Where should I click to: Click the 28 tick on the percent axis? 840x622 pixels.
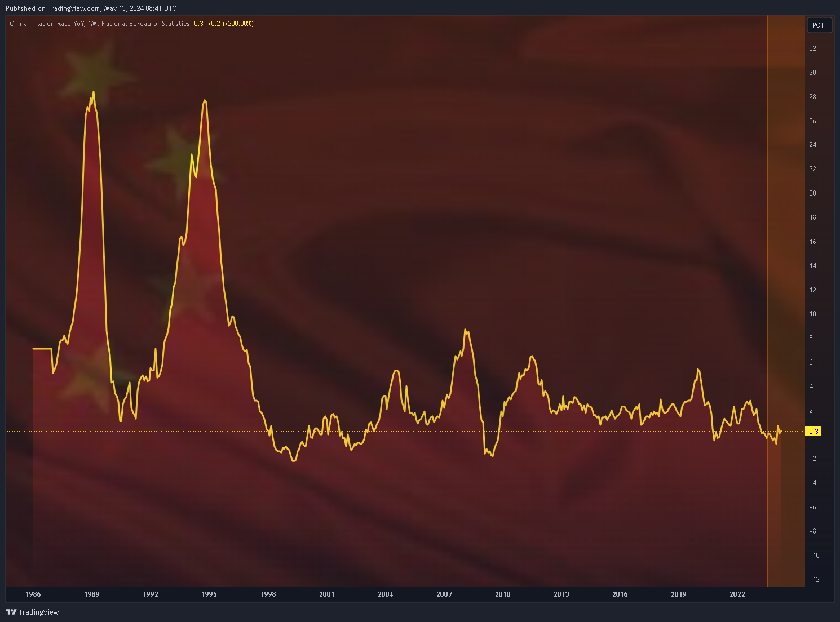(x=812, y=97)
